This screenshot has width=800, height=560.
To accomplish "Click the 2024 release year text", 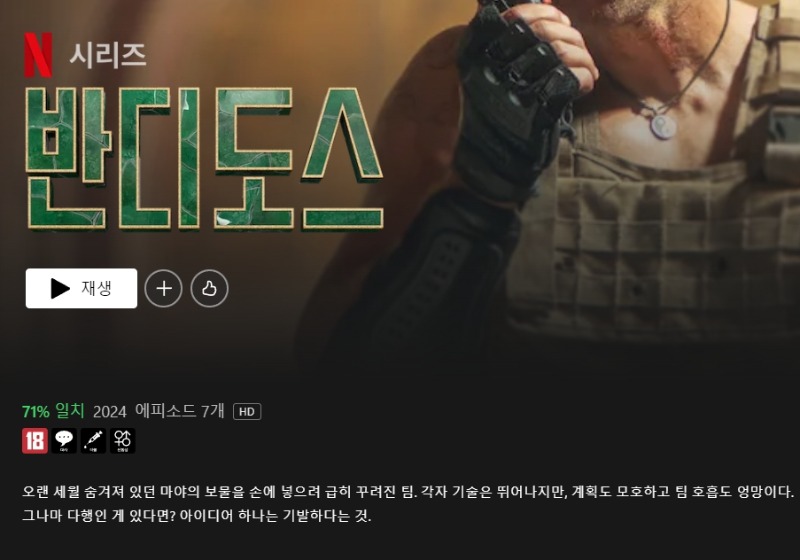I will (x=110, y=411).
